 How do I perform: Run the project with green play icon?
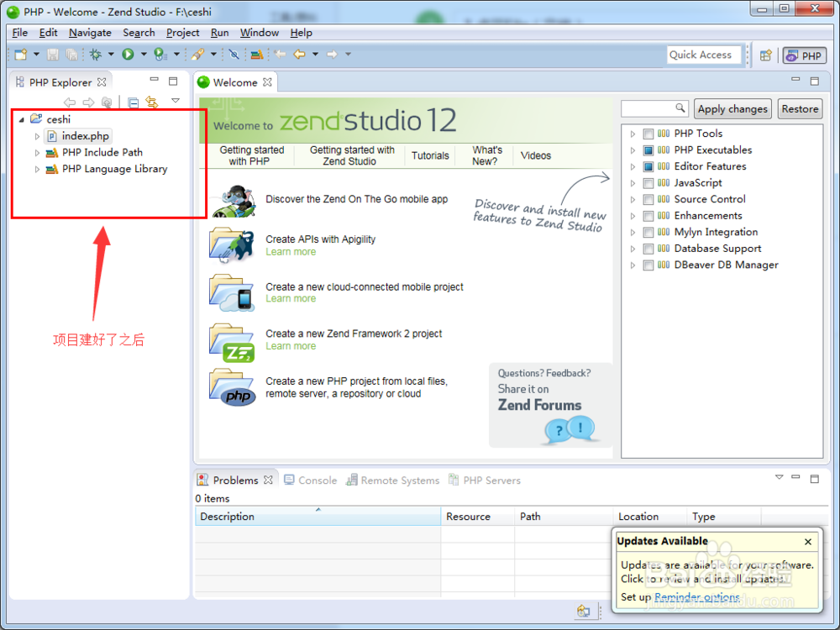(x=128, y=54)
